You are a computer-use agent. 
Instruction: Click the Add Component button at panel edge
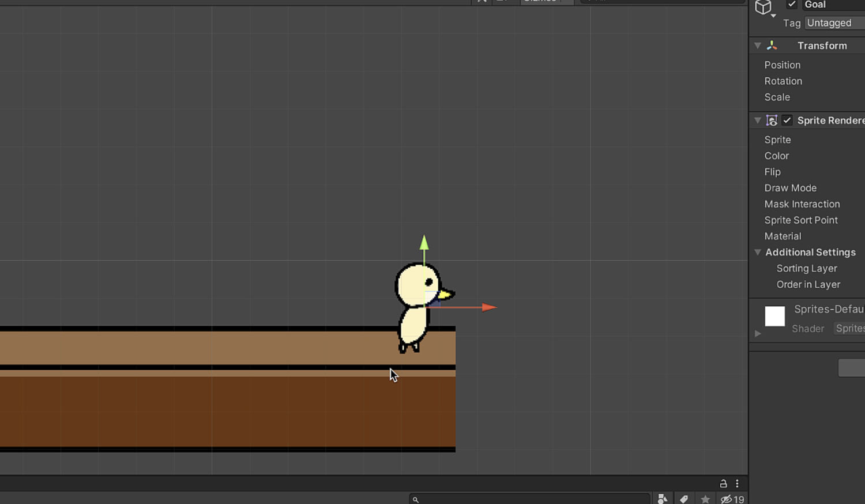(x=852, y=368)
